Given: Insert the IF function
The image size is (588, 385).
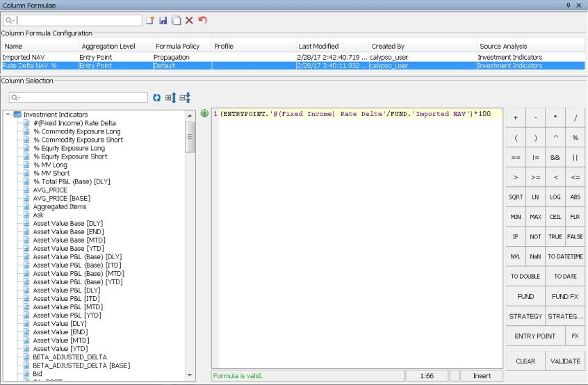Looking at the screenshot, I should click(516, 236).
